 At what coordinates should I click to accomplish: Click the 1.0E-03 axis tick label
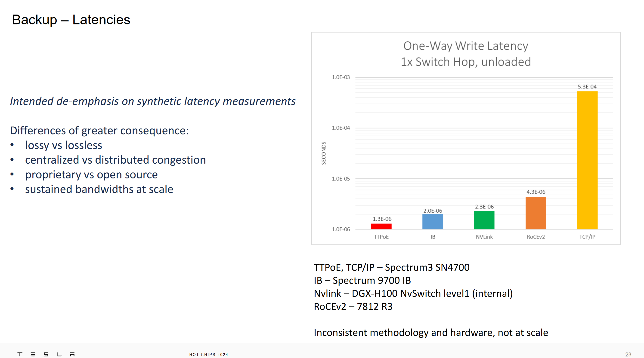click(341, 77)
